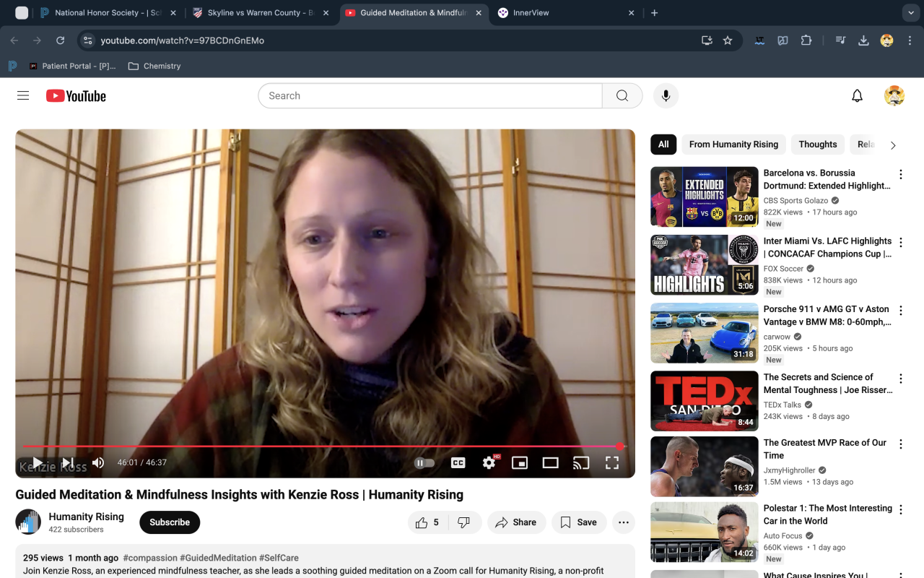Open Humanity Rising channel avatar
The height and width of the screenshot is (578, 924).
click(x=28, y=522)
